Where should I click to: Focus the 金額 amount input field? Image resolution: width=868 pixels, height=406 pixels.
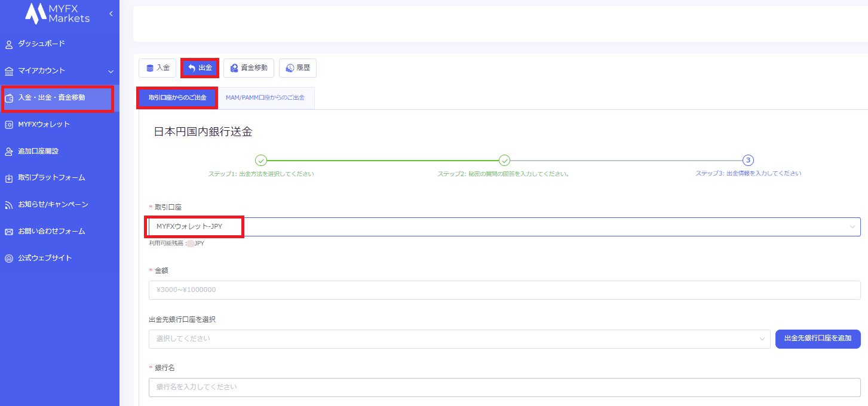click(505, 290)
